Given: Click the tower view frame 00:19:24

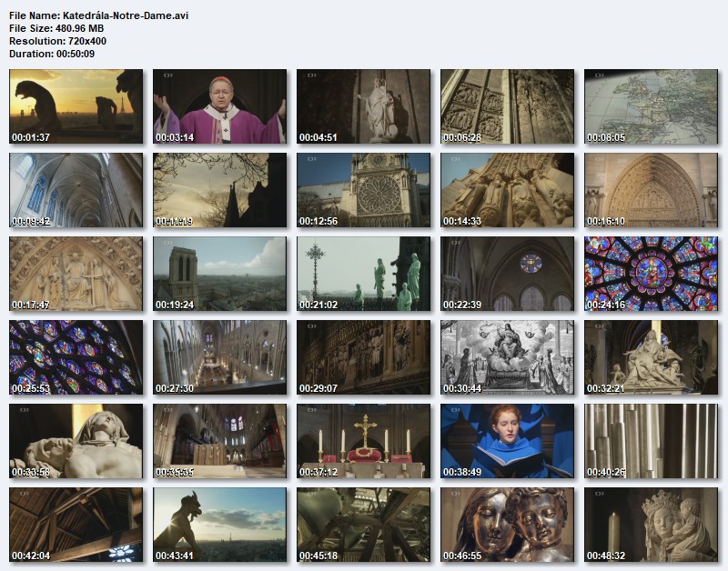Looking at the screenshot, I should pos(220,274).
